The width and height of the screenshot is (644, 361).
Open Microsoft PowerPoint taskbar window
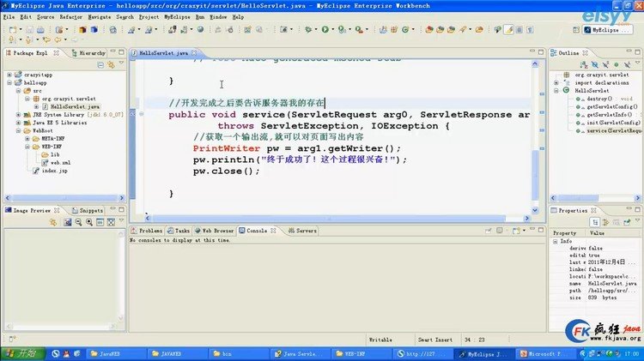tap(545, 353)
